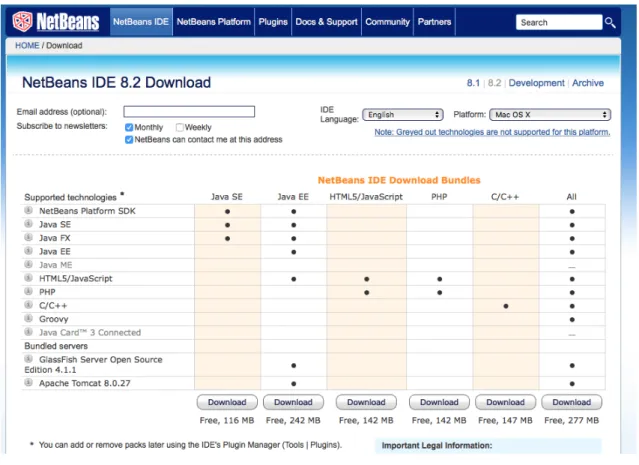Open info icon beside Java FX
The image size is (639, 465).
(x=29, y=238)
